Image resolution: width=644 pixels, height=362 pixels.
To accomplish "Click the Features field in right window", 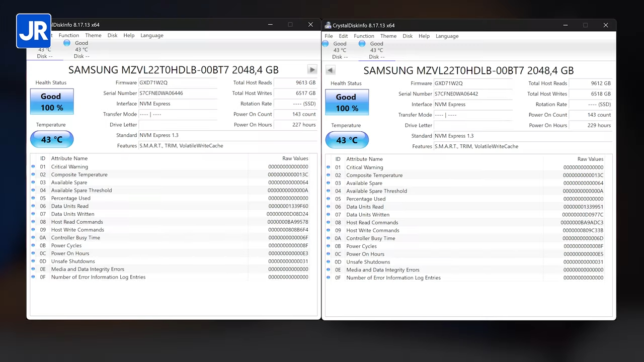I will tap(523, 146).
